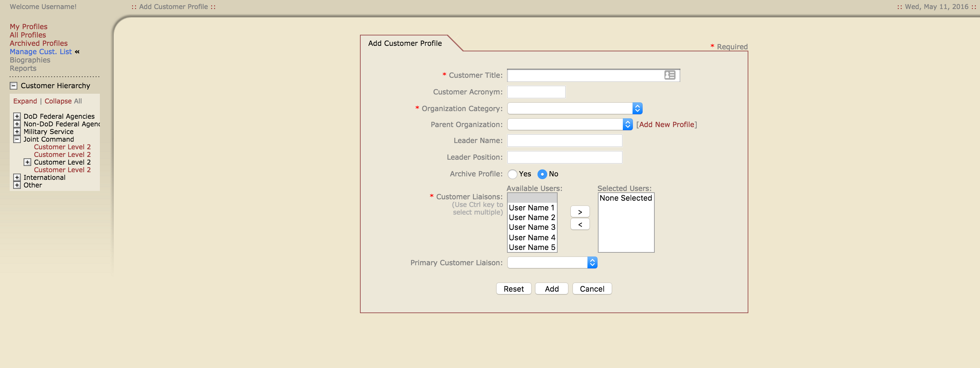Open Archived Profiles from the sidebar

(x=38, y=43)
